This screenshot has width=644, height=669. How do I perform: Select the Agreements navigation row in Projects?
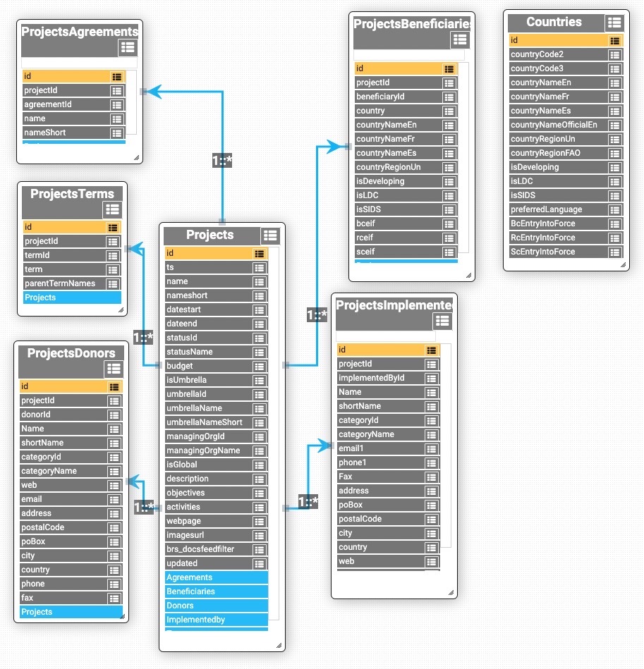(x=216, y=577)
